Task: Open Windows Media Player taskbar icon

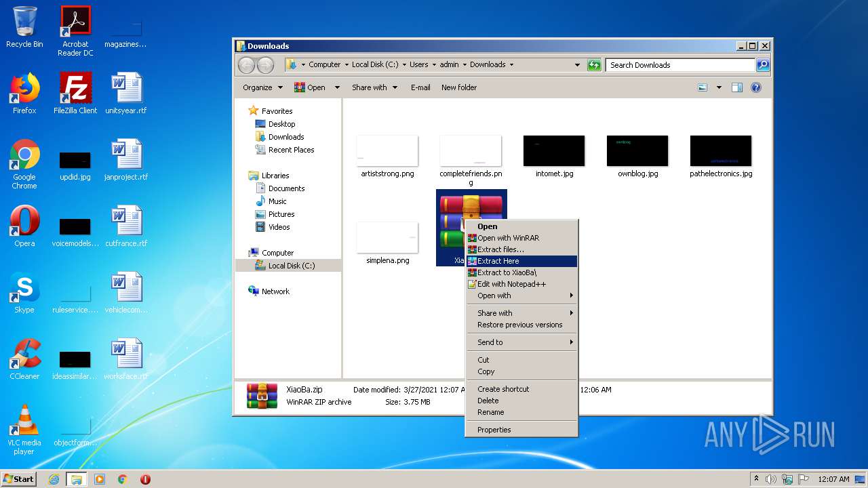Action: pos(100,479)
